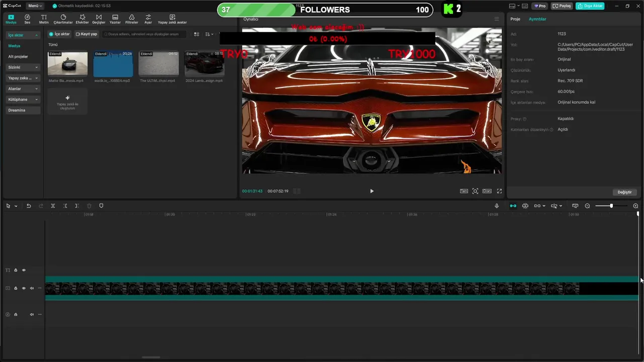The height and width of the screenshot is (362, 644).
Task: Click the split clip tool
Action: point(53,206)
